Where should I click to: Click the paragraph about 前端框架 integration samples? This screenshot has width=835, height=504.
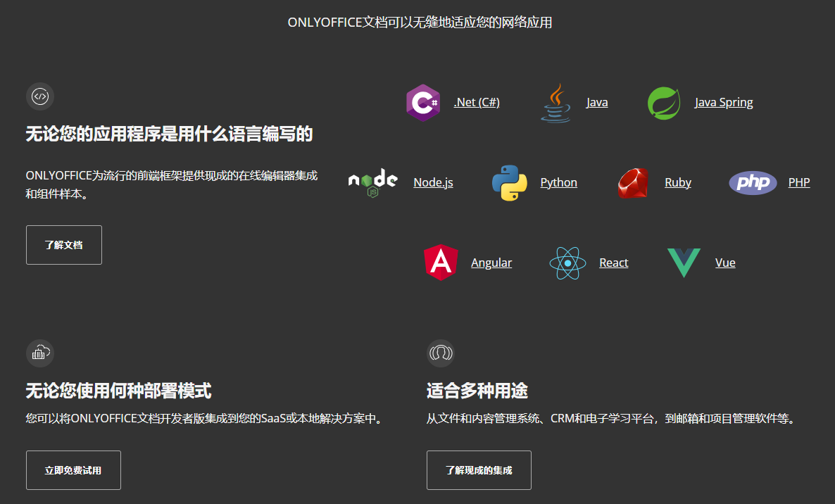(172, 184)
